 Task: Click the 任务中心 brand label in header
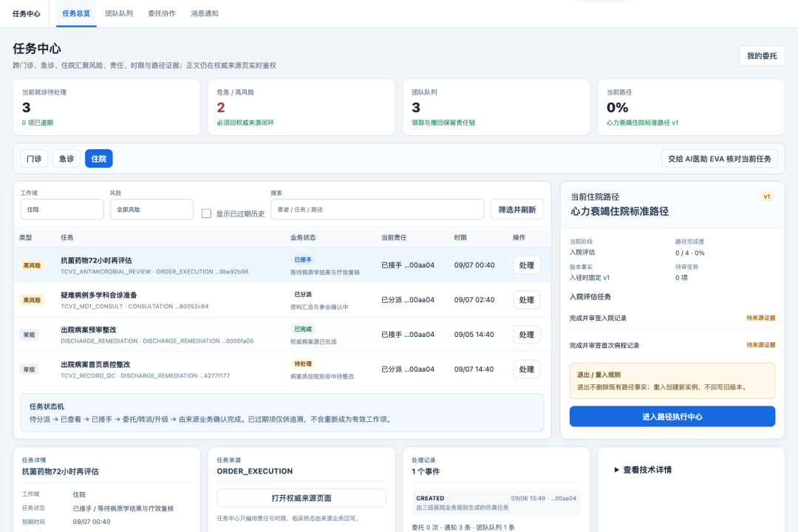27,14
